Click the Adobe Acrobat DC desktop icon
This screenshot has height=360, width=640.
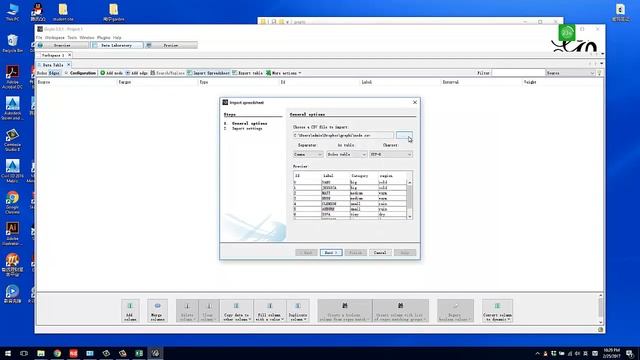click(12, 78)
